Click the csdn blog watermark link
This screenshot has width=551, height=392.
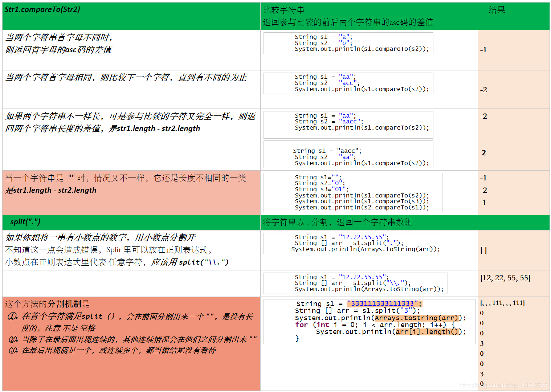pyautogui.click(x=503, y=385)
